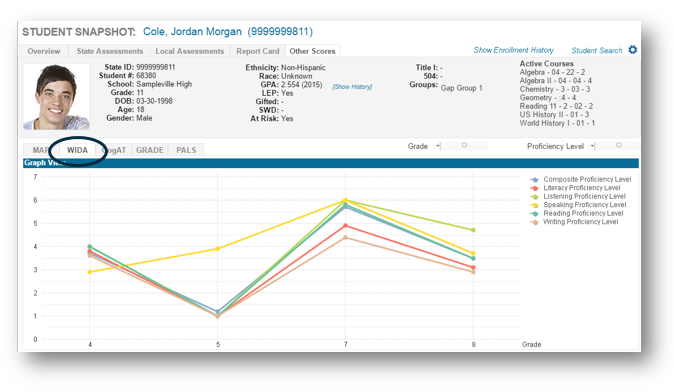Click the Race value 'Unknown'
Viewport: 674px width, 392px height.
click(x=297, y=76)
